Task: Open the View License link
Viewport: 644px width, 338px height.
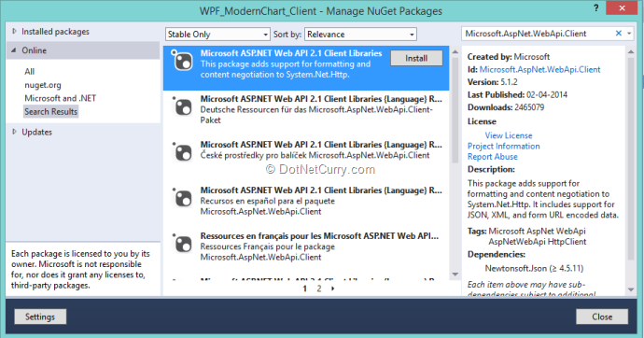Action: pyautogui.click(x=509, y=135)
